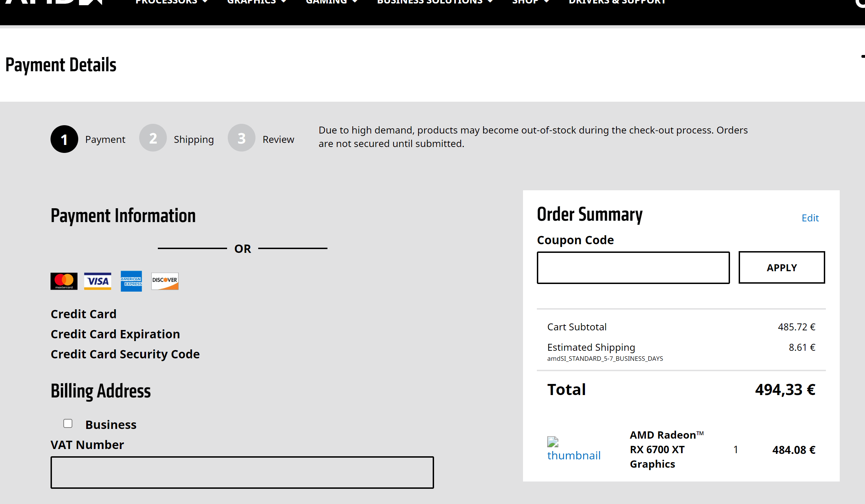Click the Payment step label

pyautogui.click(x=105, y=139)
